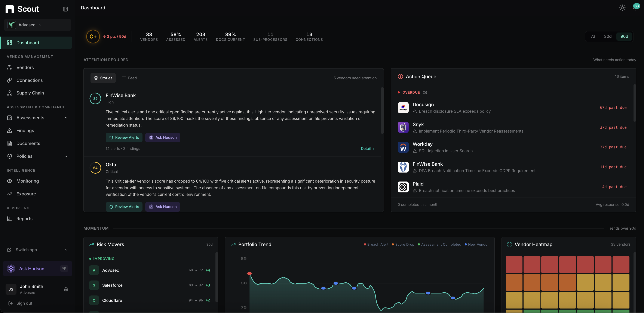The height and width of the screenshot is (313, 644).
Task: Click Breach disclosure SLA exceeds policy item
Action: pyautogui.click(x=454, y=111)
